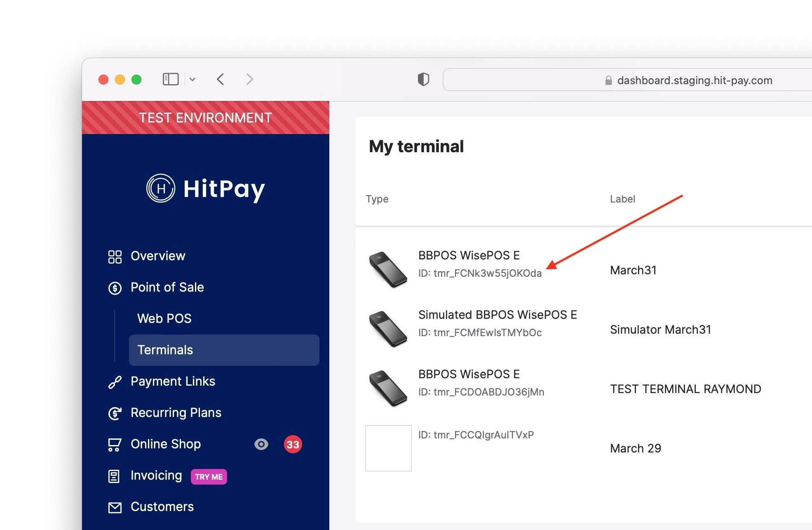Click ID tmr_FCCQIgrAuITVxP text

tap(476, 435)
